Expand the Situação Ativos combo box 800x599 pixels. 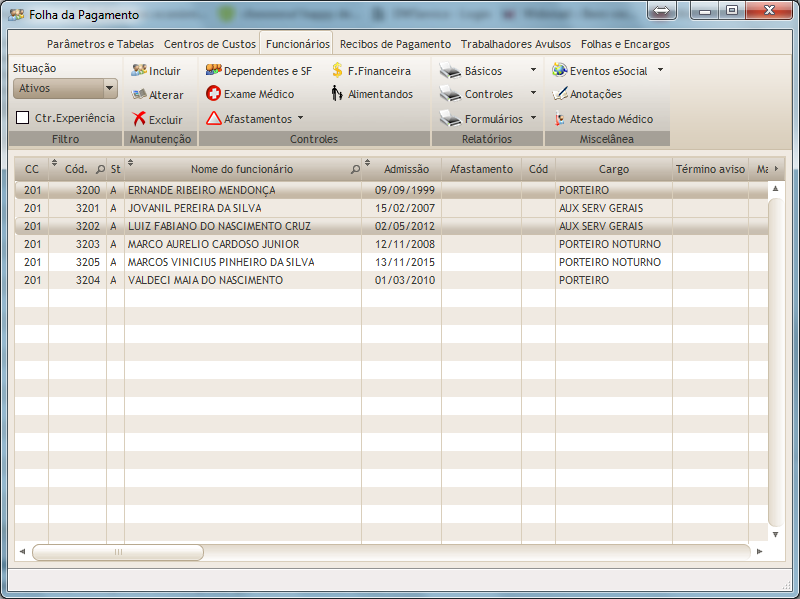pyautogui.click(x=109, y=89)
